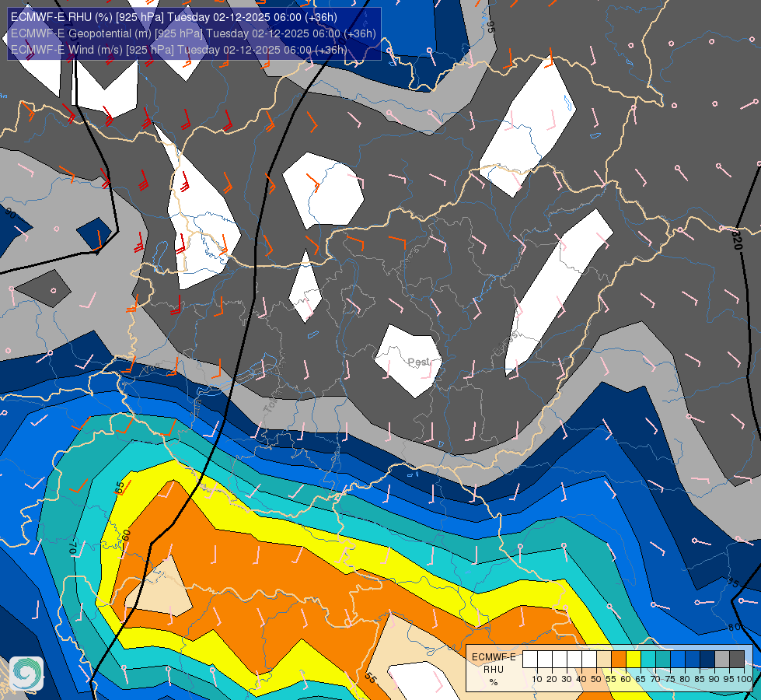Click the bright blue 75-80% legend swatch
Screen dimensions: 761x700
click(x=678, y=660)
